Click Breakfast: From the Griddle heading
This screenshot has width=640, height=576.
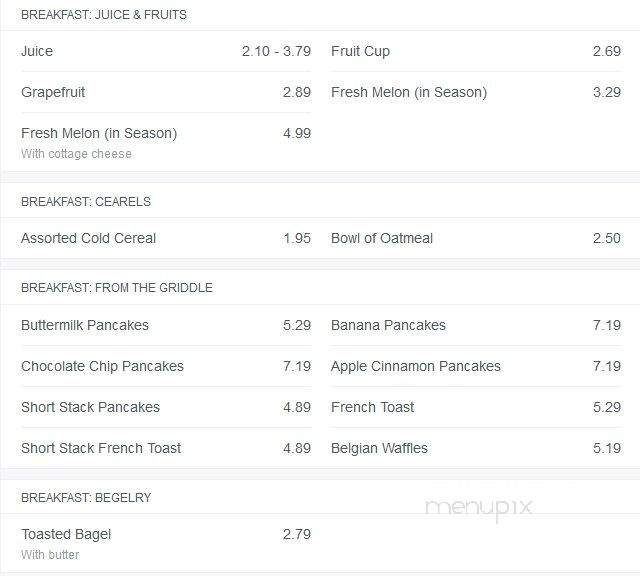click(x=117, y=288)
